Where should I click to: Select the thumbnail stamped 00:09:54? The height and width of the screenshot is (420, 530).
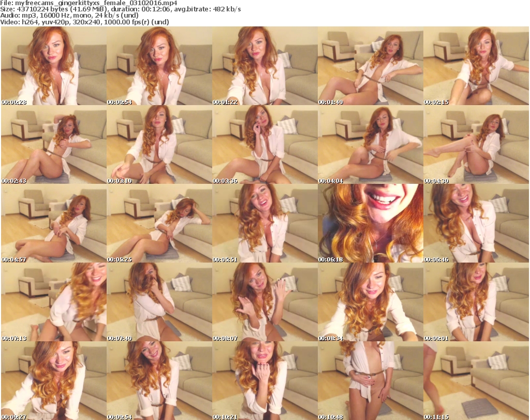[159, 381]
